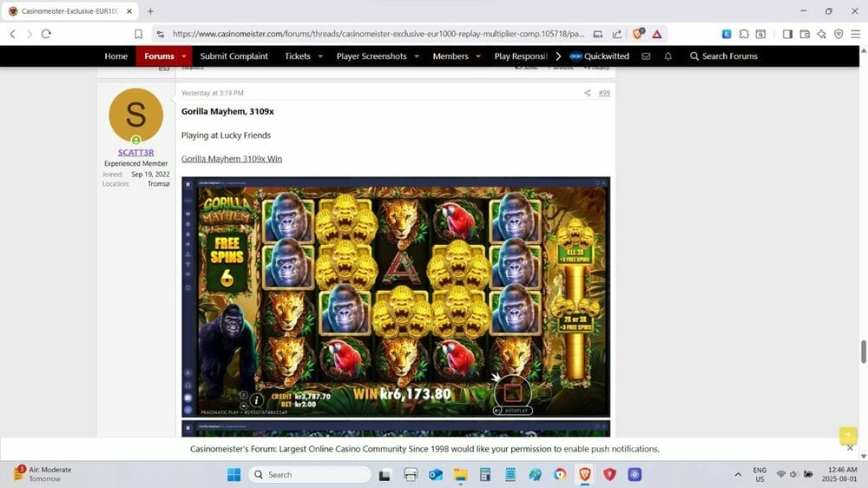This screenshot has height=488, width=868.
Task: Open the Forums nav item
Action: pyautogui.click(x=159, y=56)
